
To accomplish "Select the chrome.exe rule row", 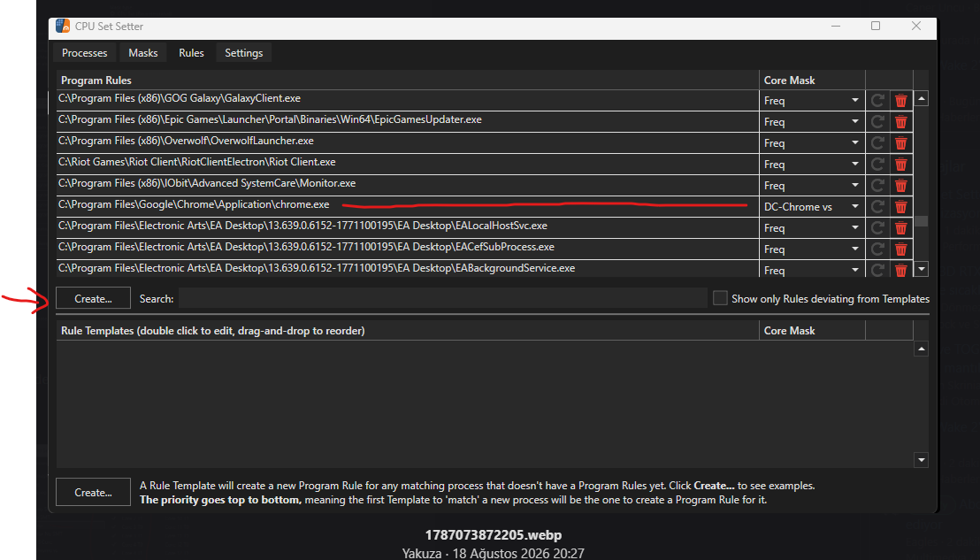I will [408, 205].
